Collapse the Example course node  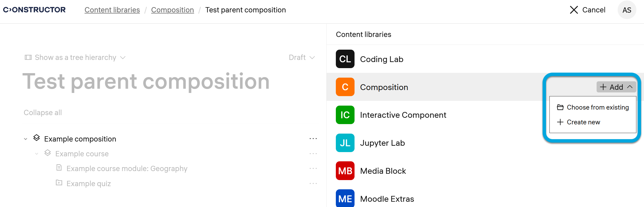tap(37, 154)
